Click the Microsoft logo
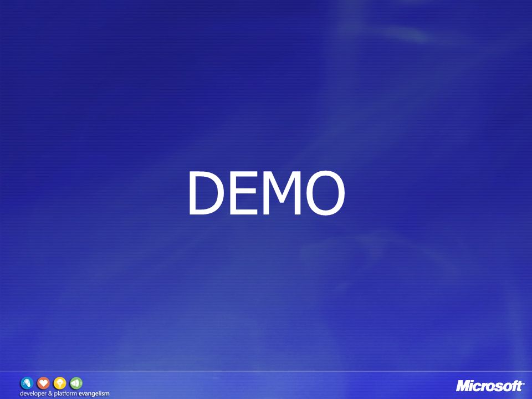Image resolution: width=532 pixels, height=399 pixels. tap(490, 386)
